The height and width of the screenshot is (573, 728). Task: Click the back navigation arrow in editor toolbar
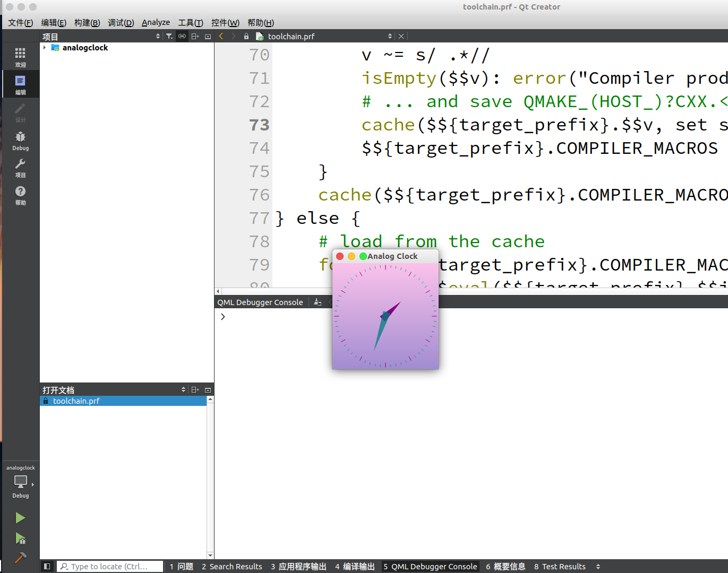pyautogui.click(x=221, y=36)
